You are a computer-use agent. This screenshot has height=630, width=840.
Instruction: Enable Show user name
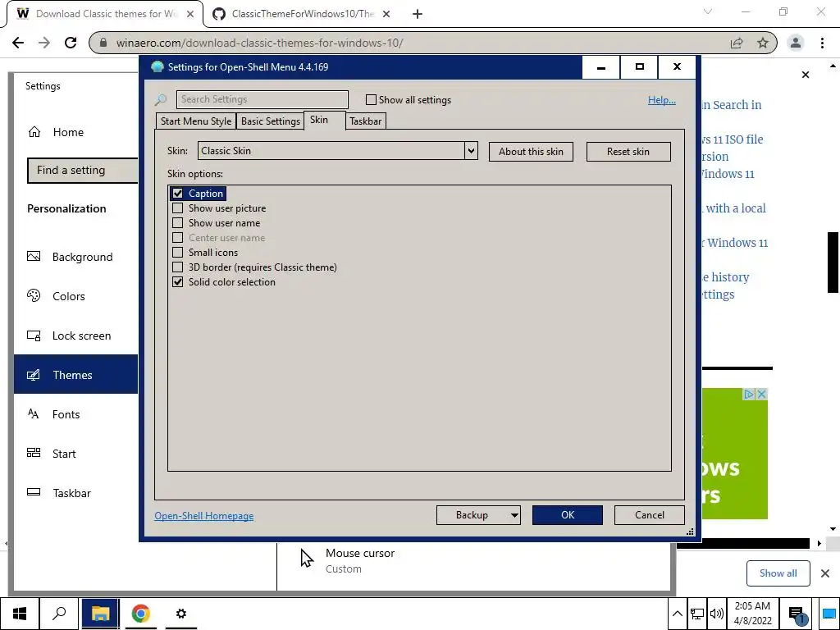pos(178,223)
